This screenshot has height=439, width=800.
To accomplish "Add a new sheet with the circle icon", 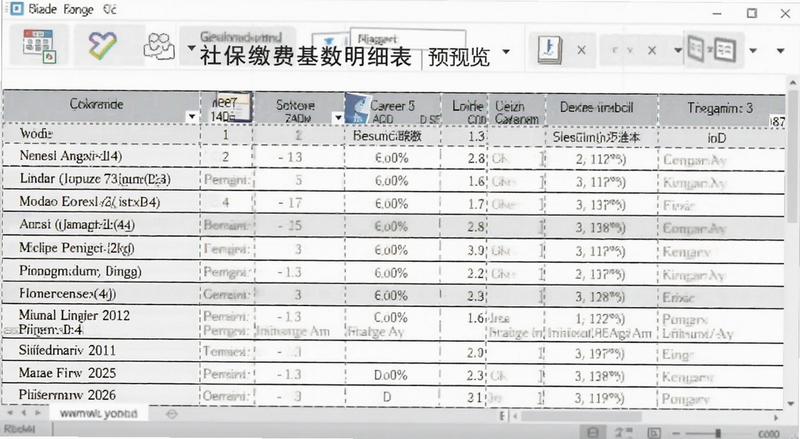I will pyautogui.click(x=171, y=414).
